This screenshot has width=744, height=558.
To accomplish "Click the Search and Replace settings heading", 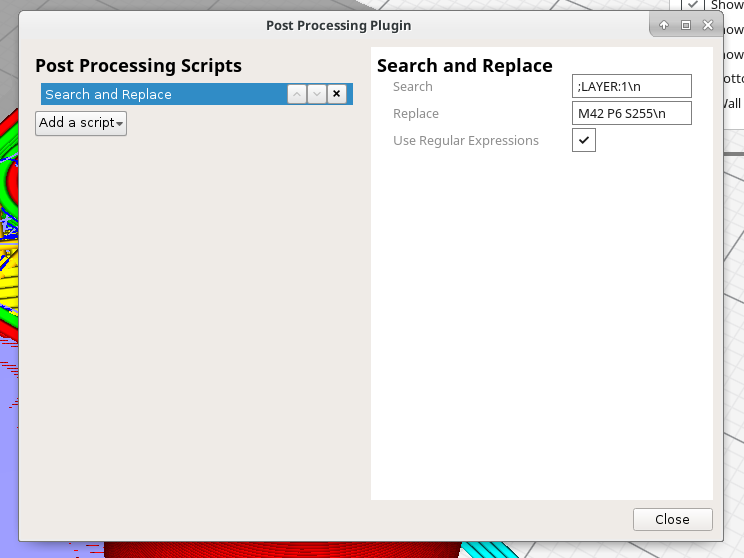I will 465,65.
